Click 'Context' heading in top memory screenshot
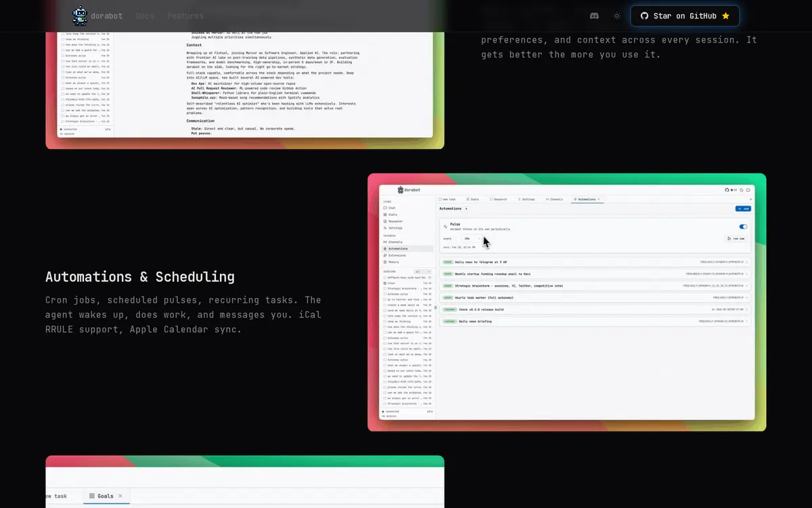This screenshot has height=508, width=812. [194, 45]
